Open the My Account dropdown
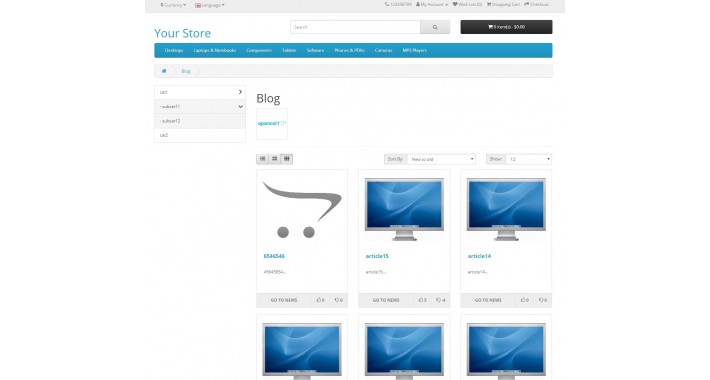Viewport: 710px width, 380px height. coord(432,5)
